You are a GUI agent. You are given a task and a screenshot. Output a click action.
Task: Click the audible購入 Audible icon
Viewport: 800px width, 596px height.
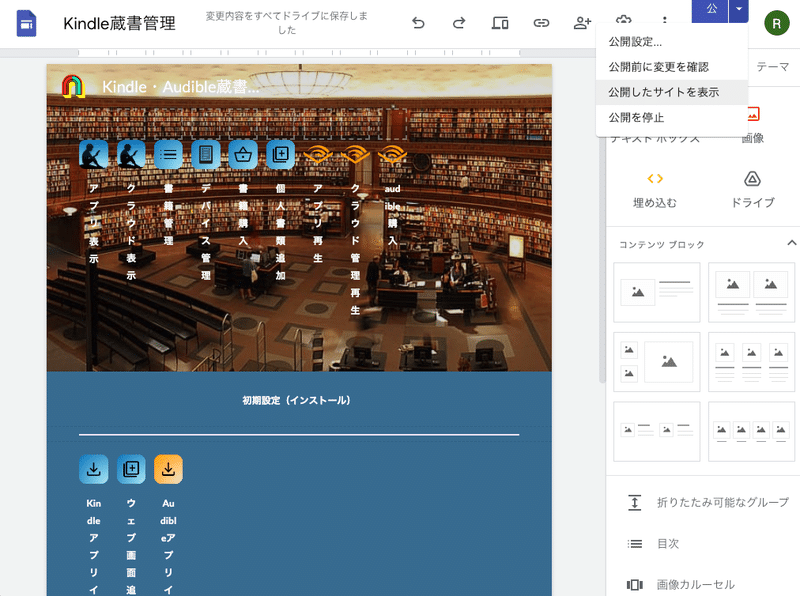point(392,155)
